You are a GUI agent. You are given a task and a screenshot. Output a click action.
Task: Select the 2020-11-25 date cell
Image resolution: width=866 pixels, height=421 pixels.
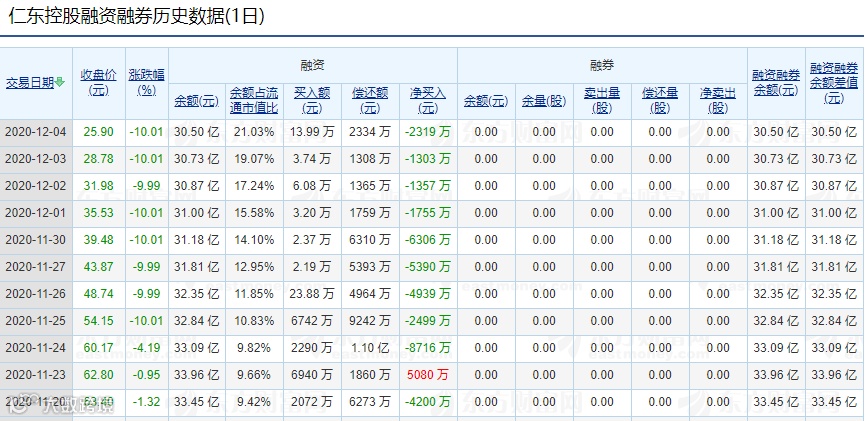[x=35, y=321]
